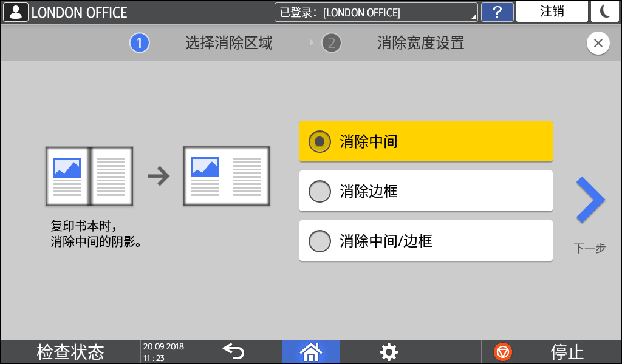622x364 pixels.
Task: Activate the energy saver moon icon
Action: click(604, 12)
